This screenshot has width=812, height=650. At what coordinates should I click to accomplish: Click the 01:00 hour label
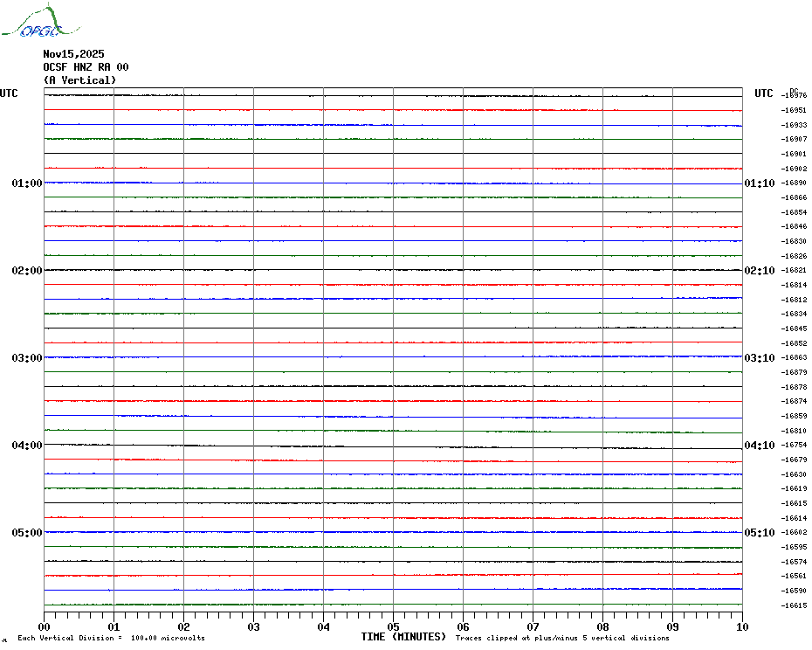(x=27, y=183)
